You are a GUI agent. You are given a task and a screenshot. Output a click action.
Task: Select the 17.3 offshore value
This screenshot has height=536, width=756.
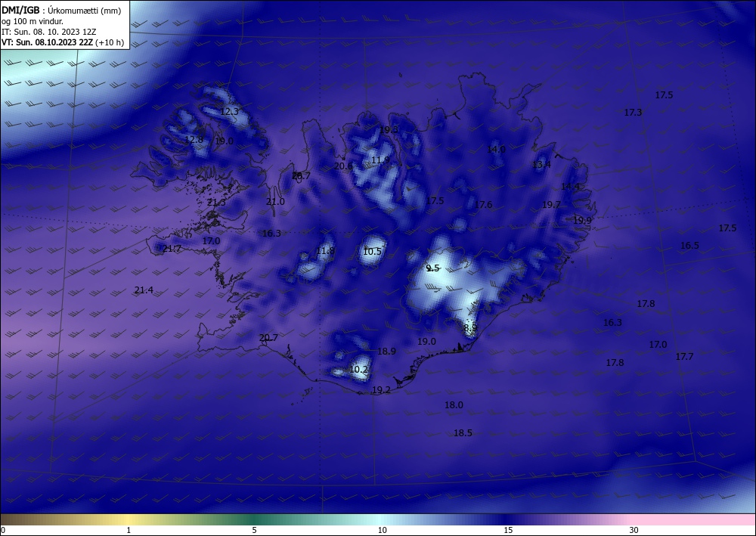633,113
